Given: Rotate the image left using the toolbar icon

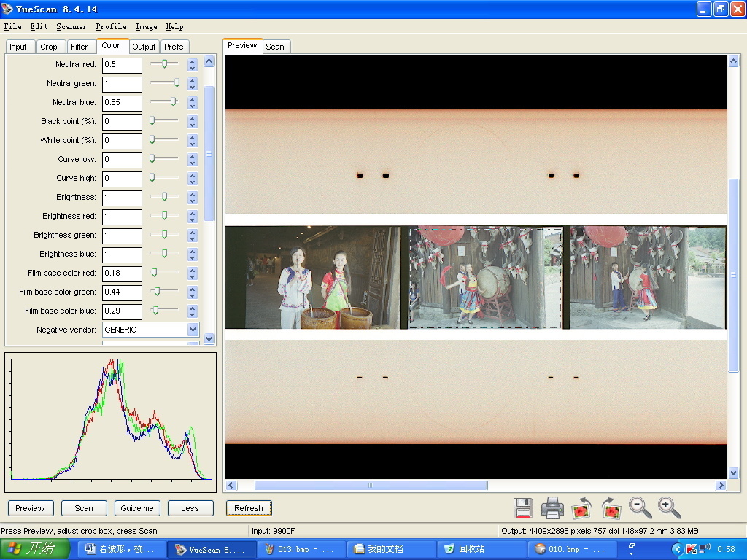Looking at the screenshot, I should [x=581, y=507].
